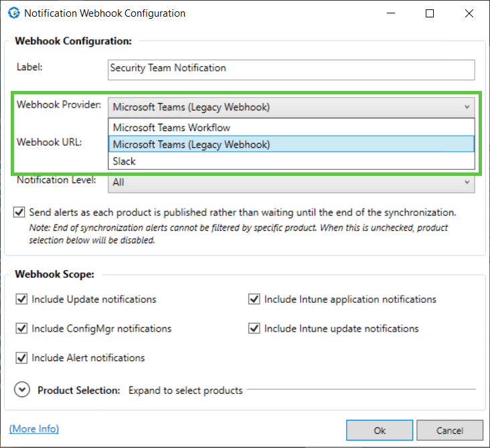Toggle Include Intune update notifications checkbox

point(254,328)
